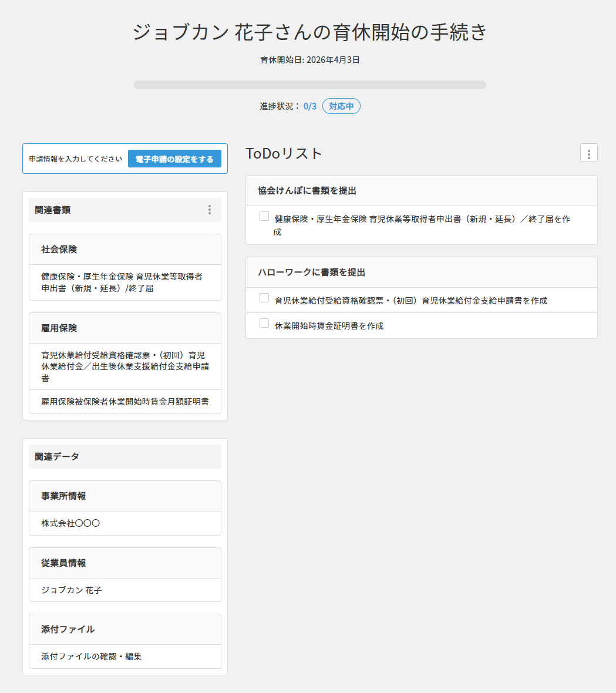Click the 添付ファイル card header
616x693 pixels.
(x=125, y=630)
